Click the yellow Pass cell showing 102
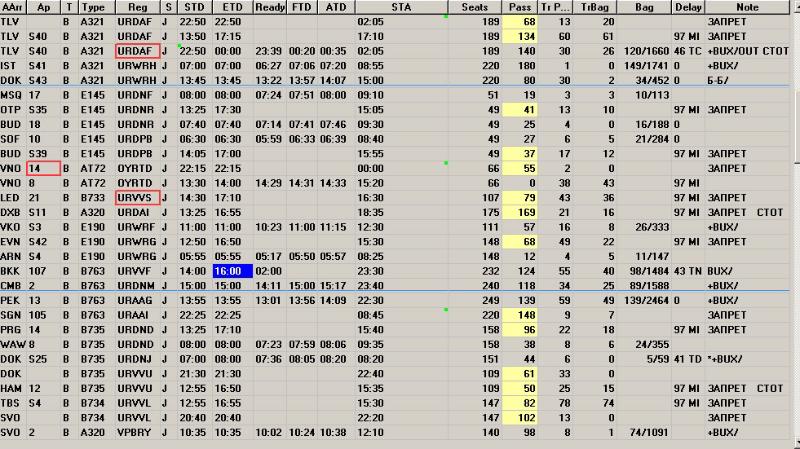 pos(519,418)
